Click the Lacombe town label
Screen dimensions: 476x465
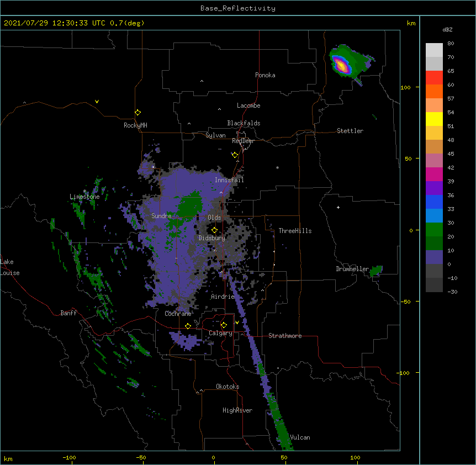tap(248, 105)
